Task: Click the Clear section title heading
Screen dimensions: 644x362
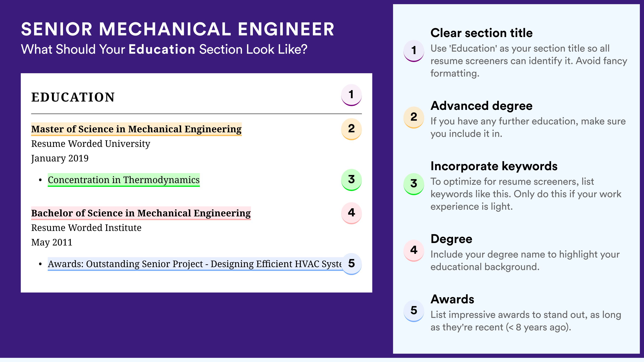Action: click(482, 33)
